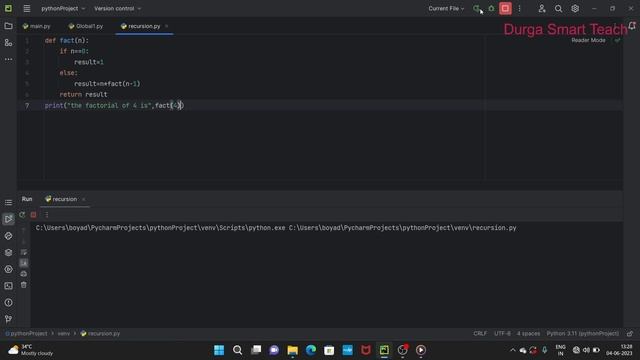This screenshot has height=360, width=640.
Task: Open the Windows Start menu
Action: point(219,350)
